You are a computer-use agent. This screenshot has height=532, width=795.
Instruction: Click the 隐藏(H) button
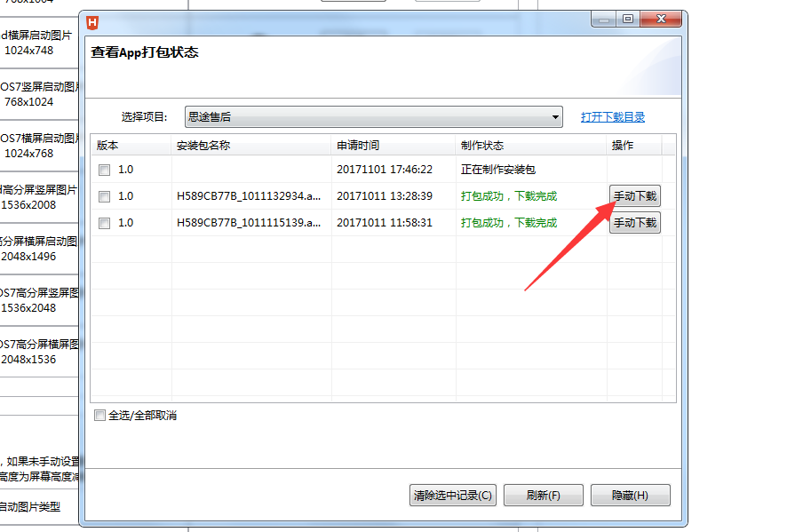[630, 495]
